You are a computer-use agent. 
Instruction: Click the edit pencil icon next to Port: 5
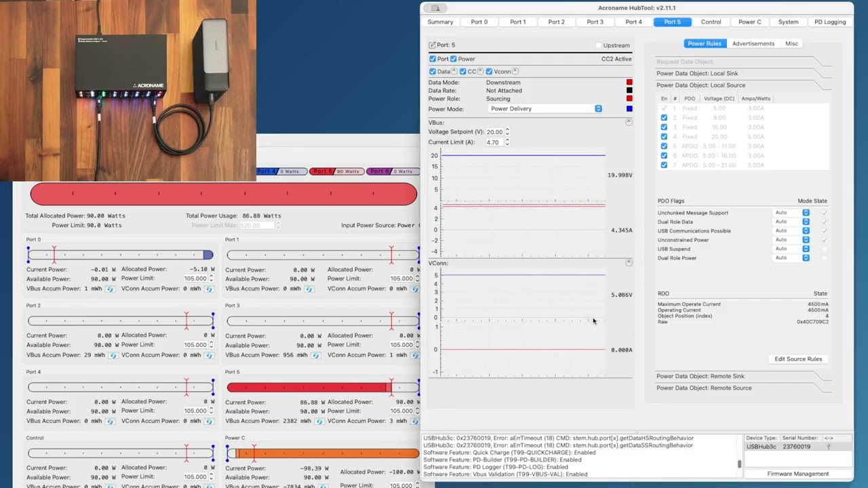click(432, 45)
